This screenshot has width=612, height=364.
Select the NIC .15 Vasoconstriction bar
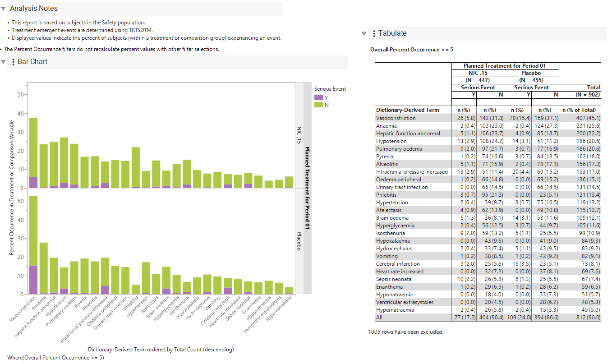[33, 153]
